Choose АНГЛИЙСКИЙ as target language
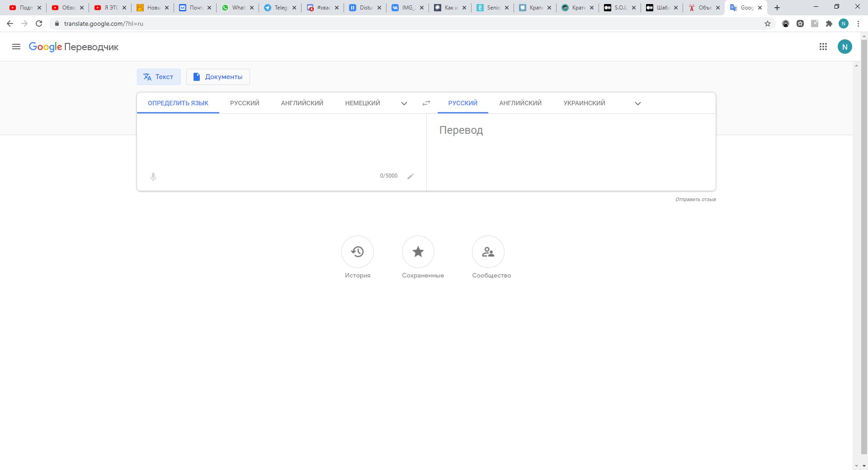 point(520,103)
